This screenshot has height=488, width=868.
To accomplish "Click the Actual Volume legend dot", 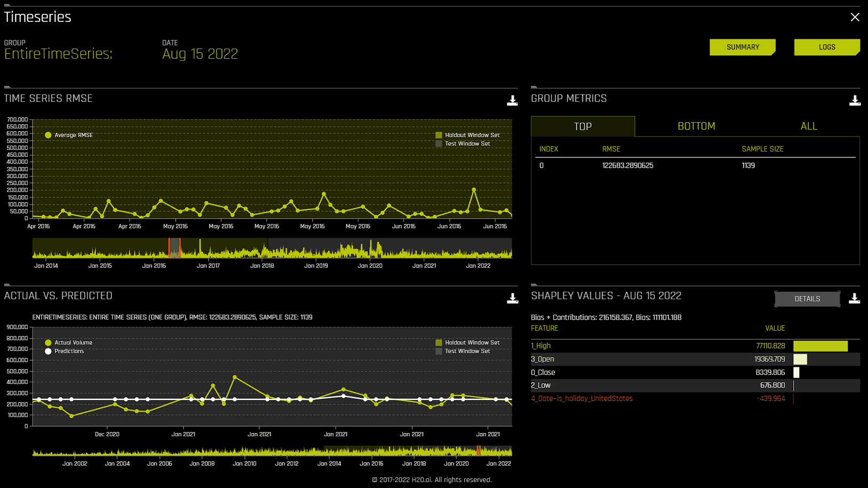I will click(x=48, y=342).
